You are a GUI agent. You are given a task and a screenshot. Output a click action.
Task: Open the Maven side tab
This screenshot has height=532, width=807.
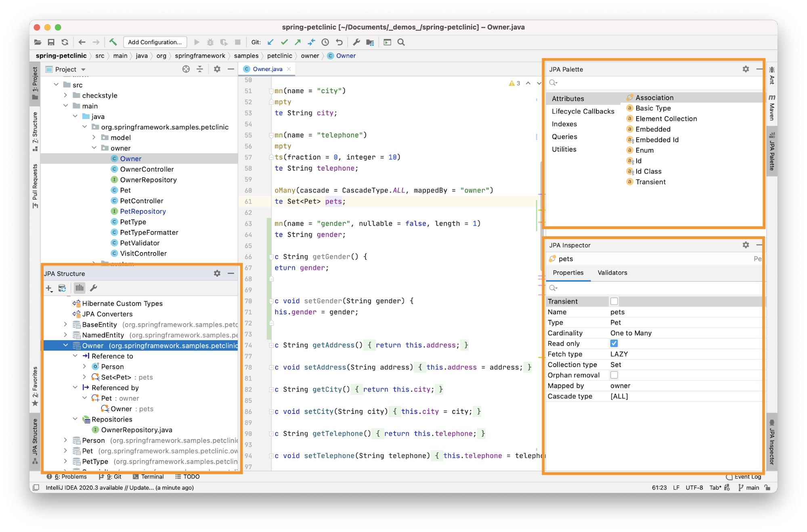click(771, 108)
